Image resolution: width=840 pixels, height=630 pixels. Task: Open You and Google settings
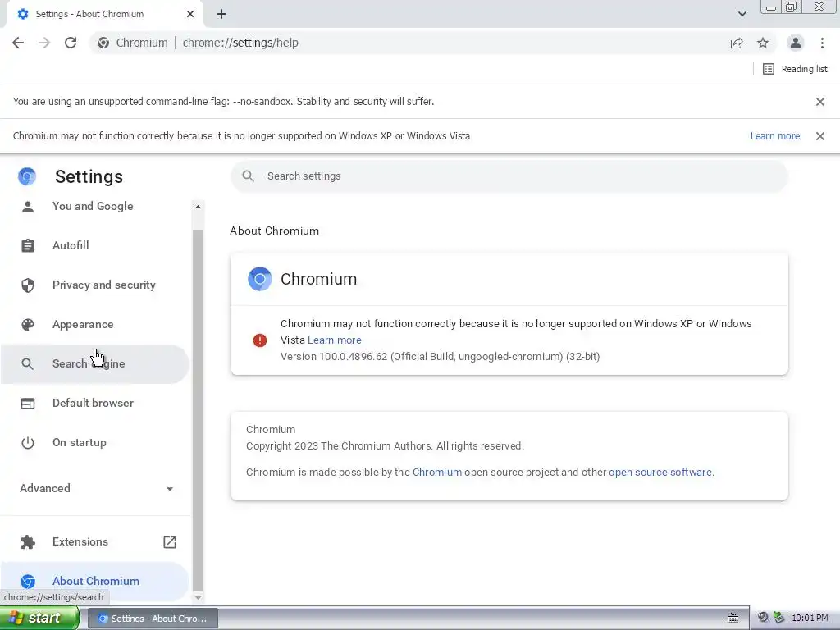click(93, 206)
